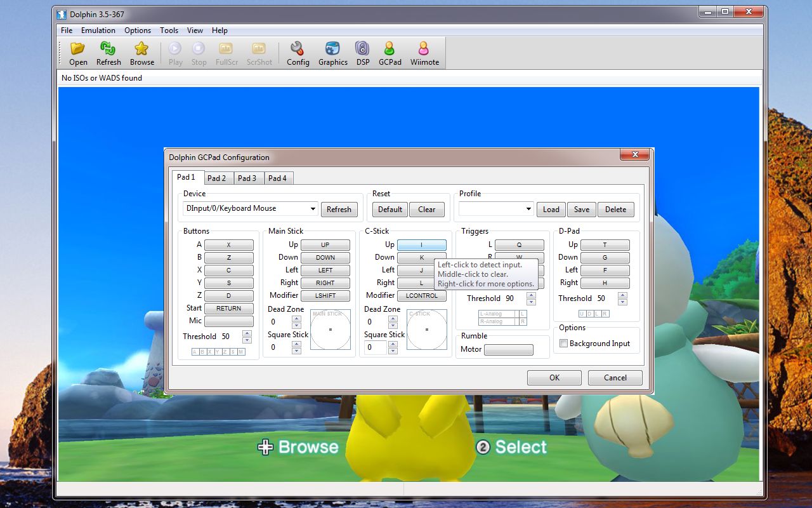Image resolution: width=812 pixels, height=508 pixels.
Task: Click the A button mapping X
Action: (229, 245)
